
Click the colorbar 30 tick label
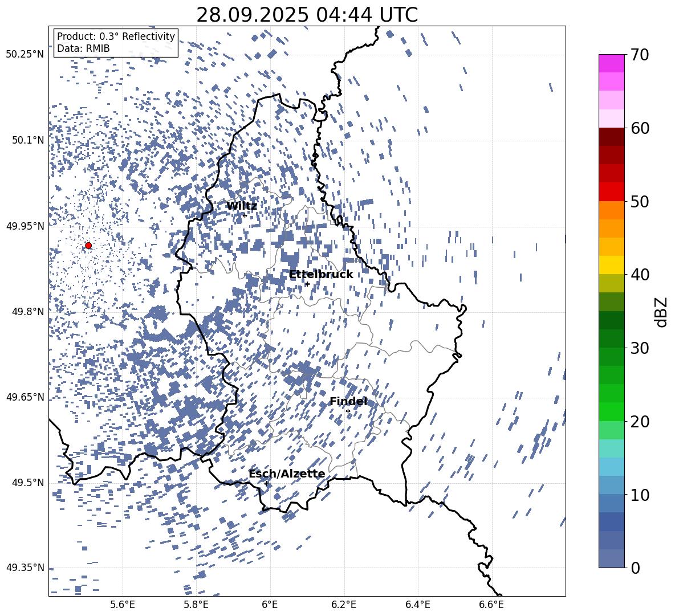pos(640,348)
